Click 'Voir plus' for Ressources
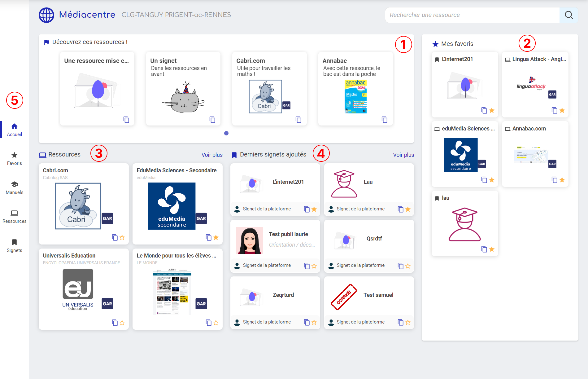Screen dimensions: 588x379 coord(212,155)
